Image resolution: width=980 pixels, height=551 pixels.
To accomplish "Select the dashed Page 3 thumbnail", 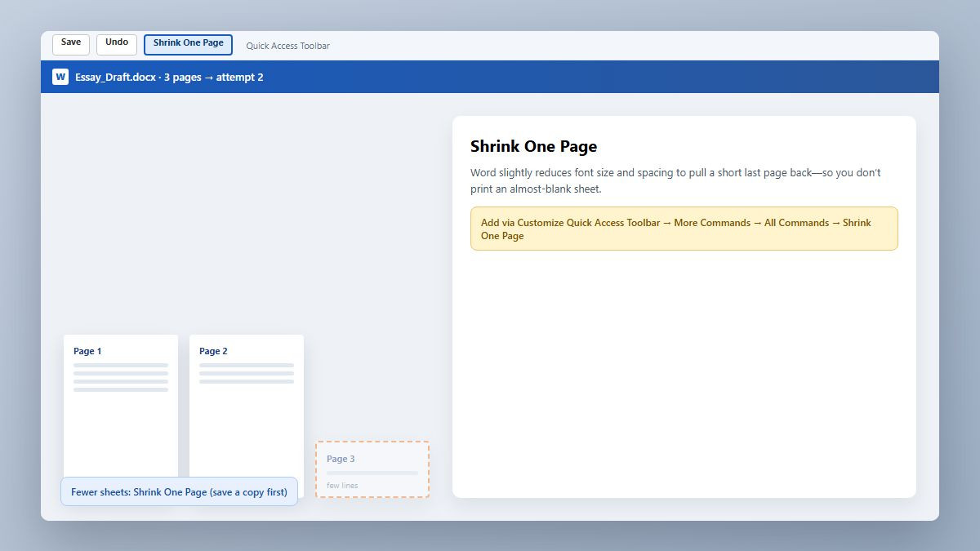I will (x=372, y=469).
